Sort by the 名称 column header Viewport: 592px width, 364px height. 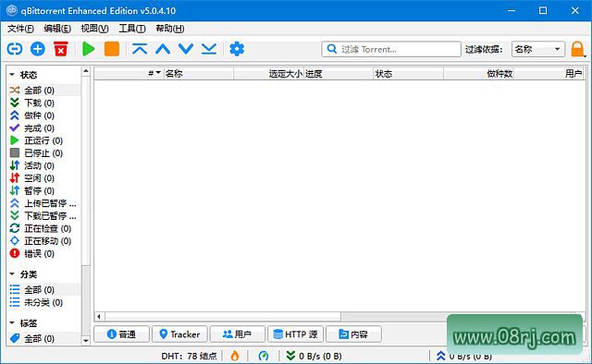pos(199,74)
